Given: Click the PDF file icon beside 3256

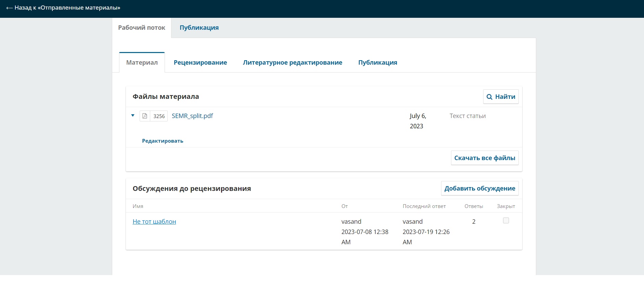Looking at the screenshot, I should click(x=145, y=116).
